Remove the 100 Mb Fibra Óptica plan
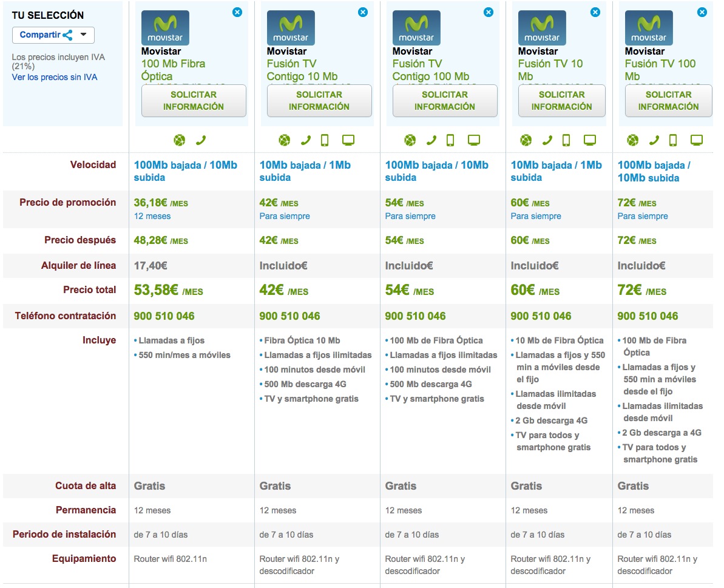This screenshot has height=588, width=724. (x=237, y=12)
